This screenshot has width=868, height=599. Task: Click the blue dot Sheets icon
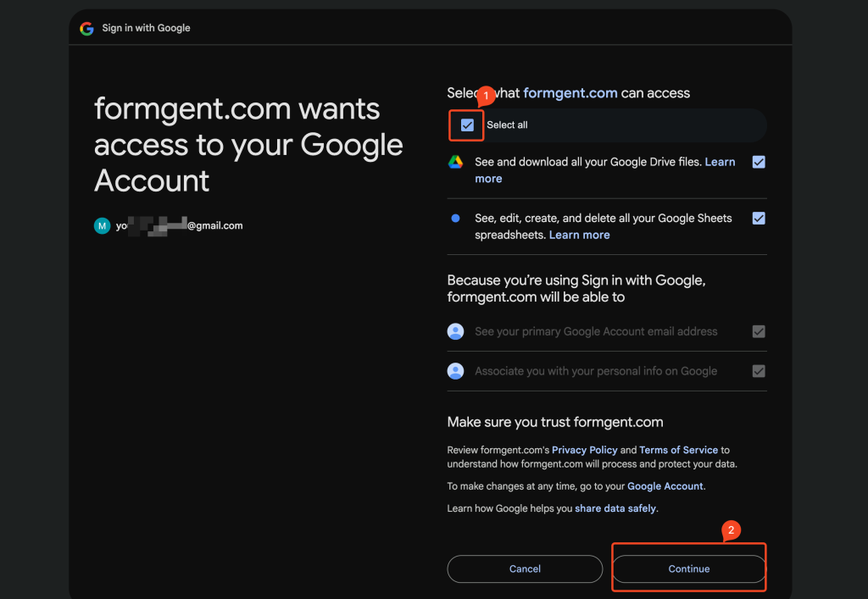click(455, 219)
